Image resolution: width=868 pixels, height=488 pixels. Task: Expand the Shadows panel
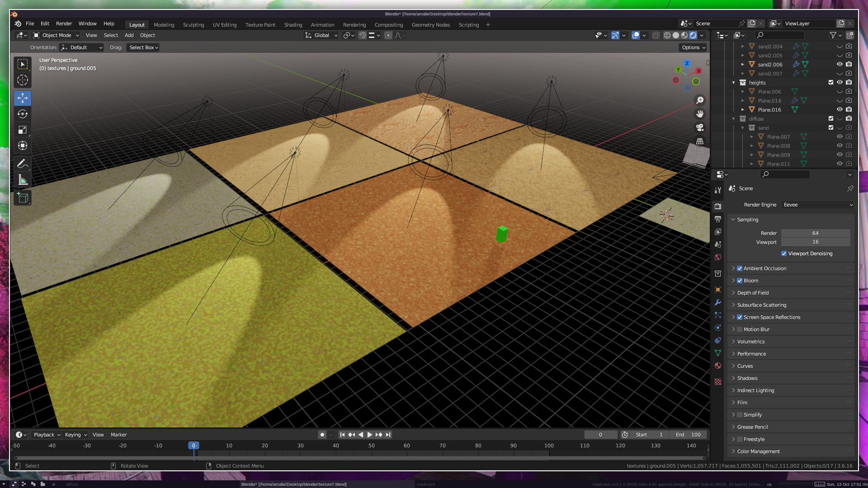pyautogui.click(x=747, y=378)
